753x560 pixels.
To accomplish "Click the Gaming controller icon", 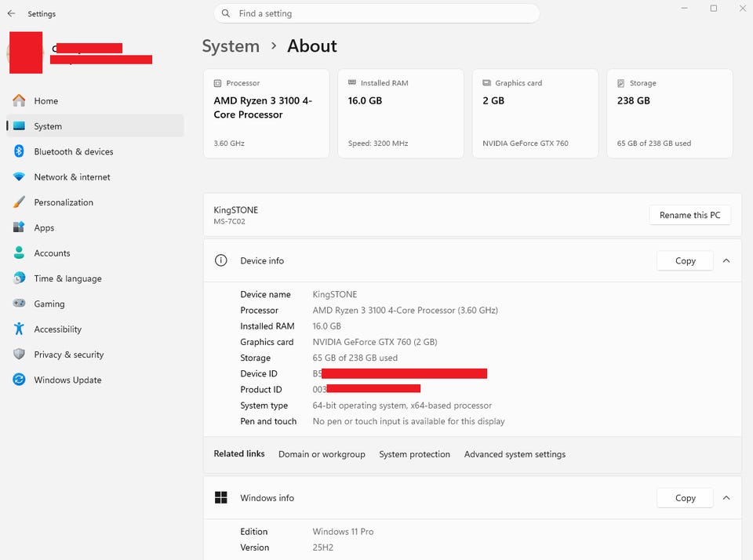I will (x=19, y=303).
